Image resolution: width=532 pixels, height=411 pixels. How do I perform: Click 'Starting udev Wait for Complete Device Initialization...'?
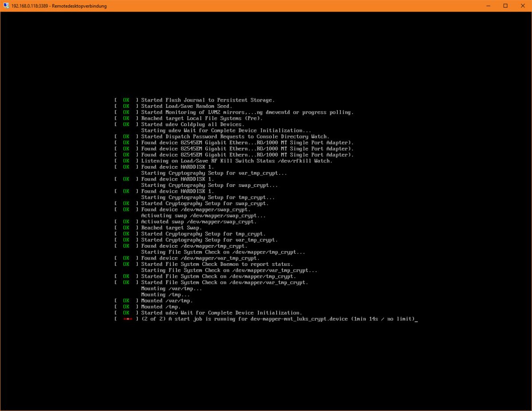point(226,130)
